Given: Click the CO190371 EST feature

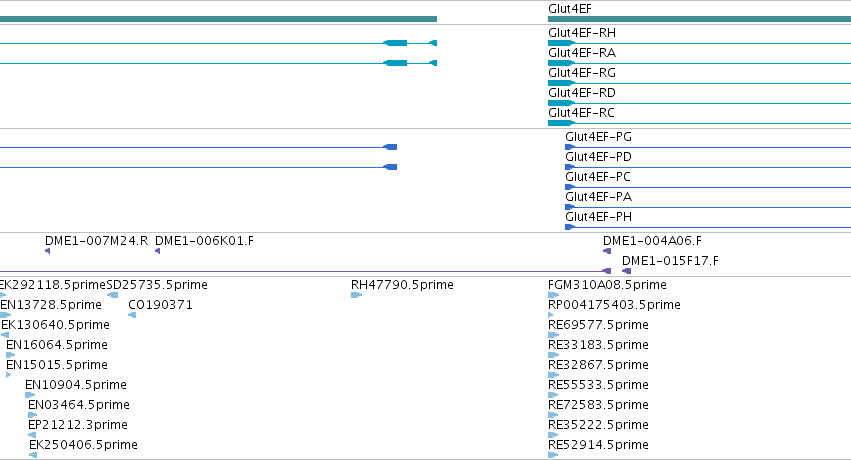Looking at the screenshot, I should 132,315.
